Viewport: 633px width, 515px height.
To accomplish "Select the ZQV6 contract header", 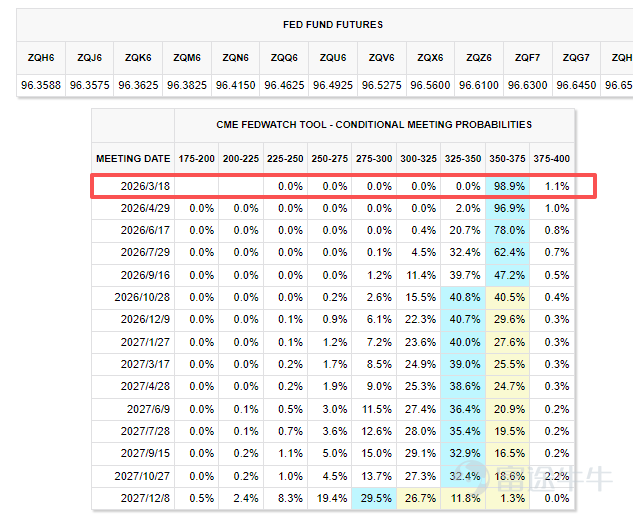I will coord(381,58).
